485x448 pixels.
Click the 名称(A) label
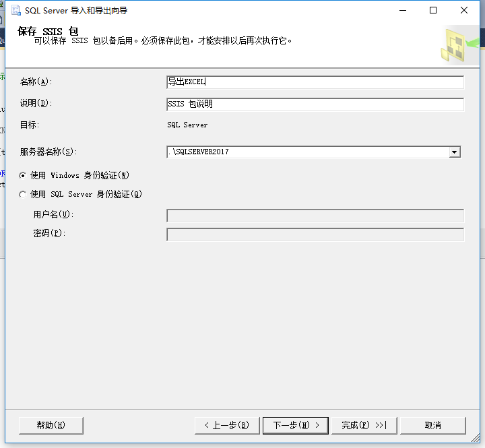[36, 82]
